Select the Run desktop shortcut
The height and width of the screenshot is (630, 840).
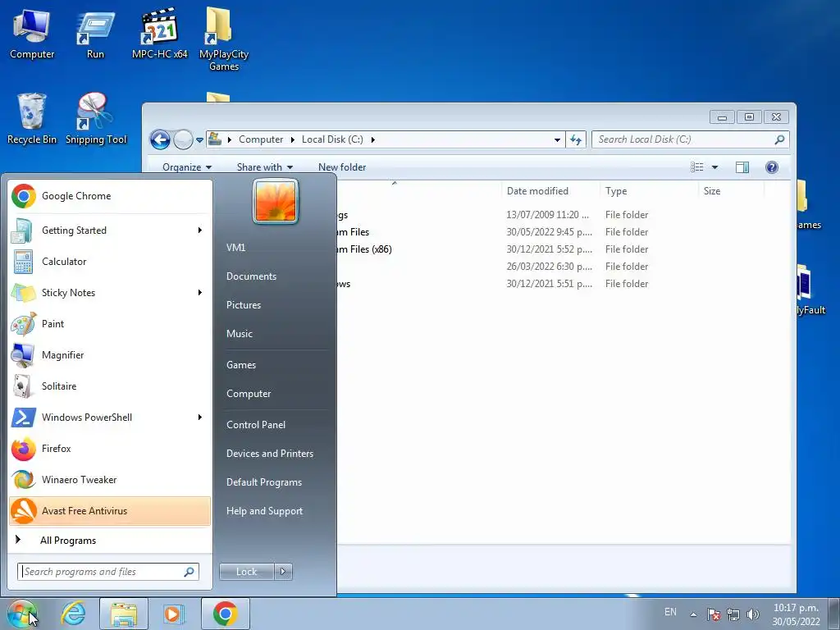click(x=95, y=34)
